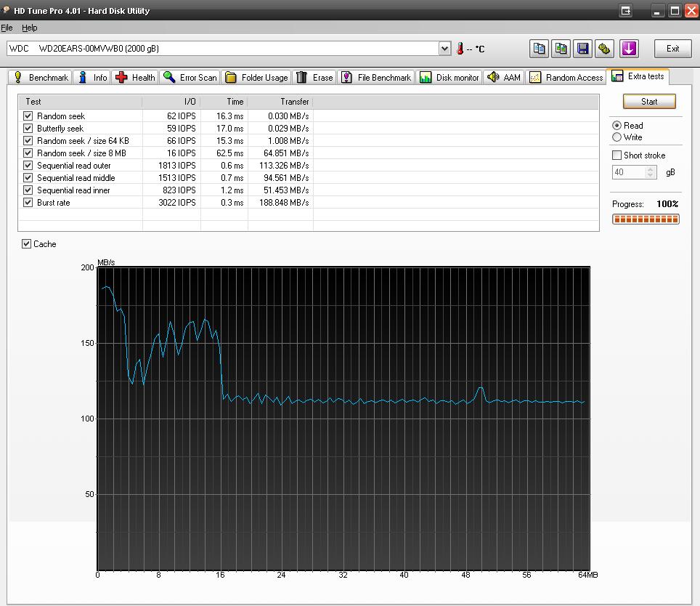700x606 pixels.
Task: Uncheck the Burst rate test
Action: [28, 202]
